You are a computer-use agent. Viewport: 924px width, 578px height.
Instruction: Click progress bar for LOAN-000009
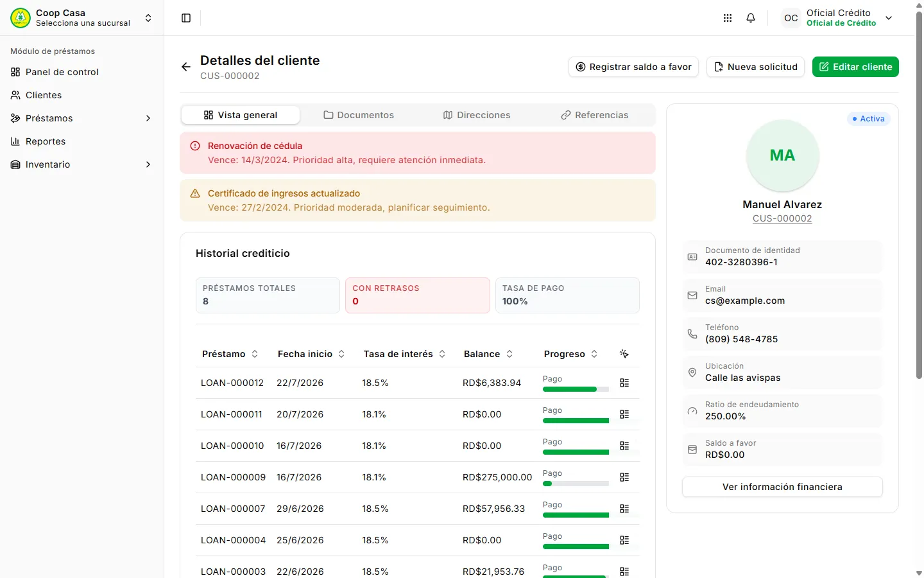[576, 484]
